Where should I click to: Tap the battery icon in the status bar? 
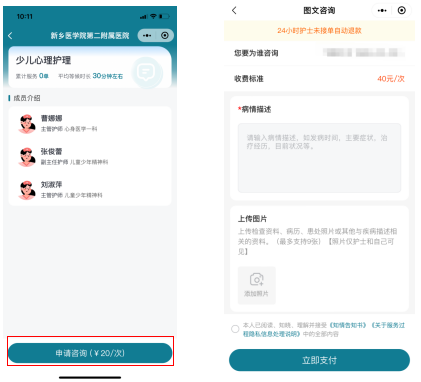(164, 16)
